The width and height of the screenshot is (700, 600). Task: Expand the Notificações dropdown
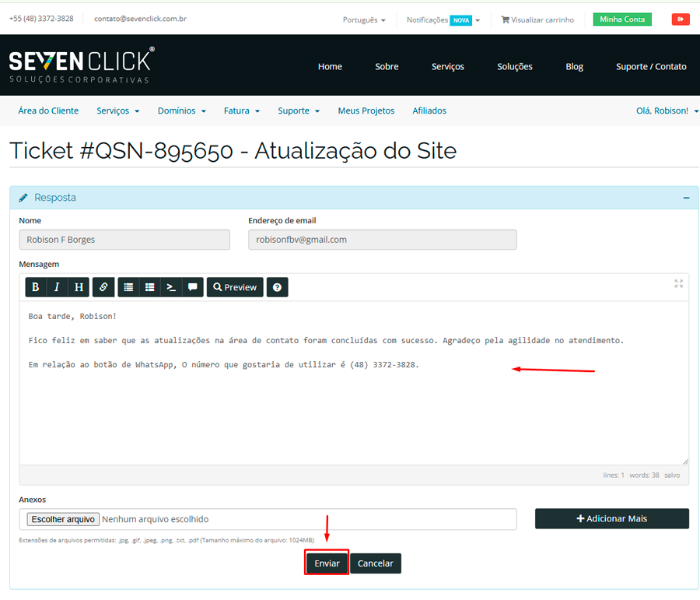443,20
